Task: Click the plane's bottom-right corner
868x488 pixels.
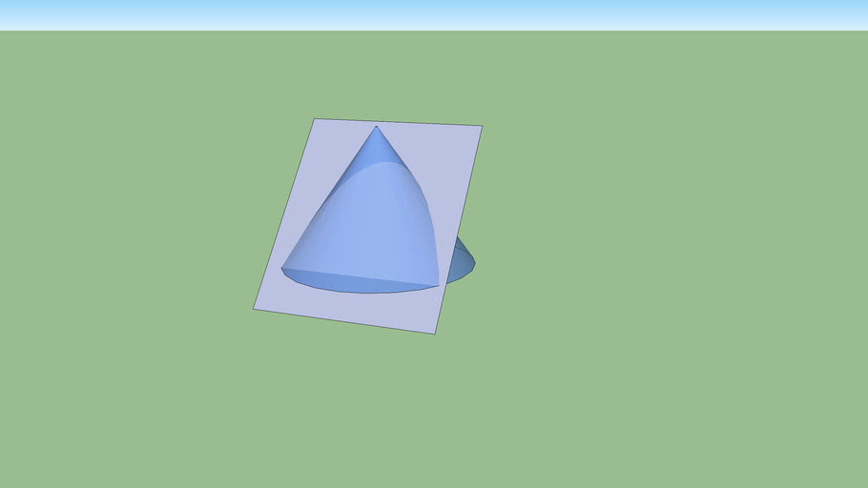Action: [435, 334]
